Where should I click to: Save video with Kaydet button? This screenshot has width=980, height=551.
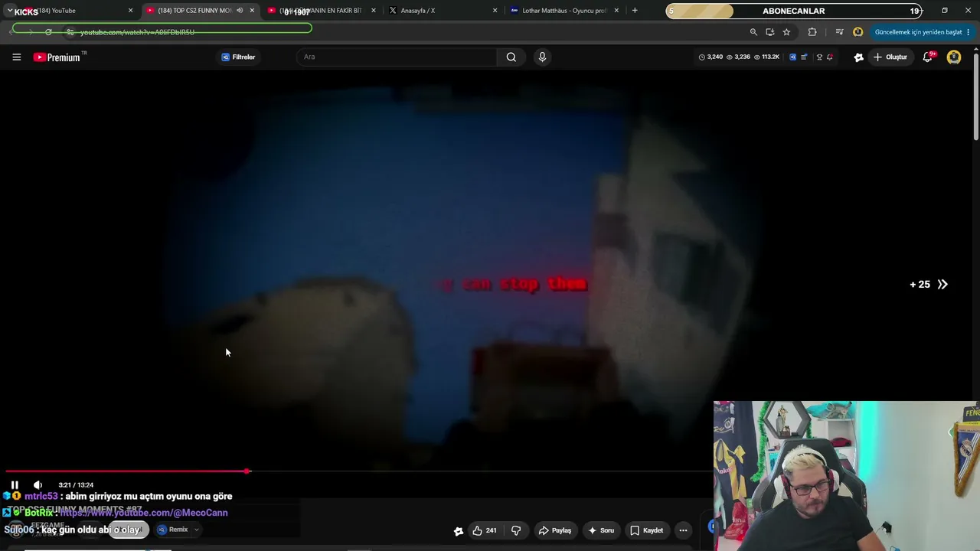coord(647,530)
